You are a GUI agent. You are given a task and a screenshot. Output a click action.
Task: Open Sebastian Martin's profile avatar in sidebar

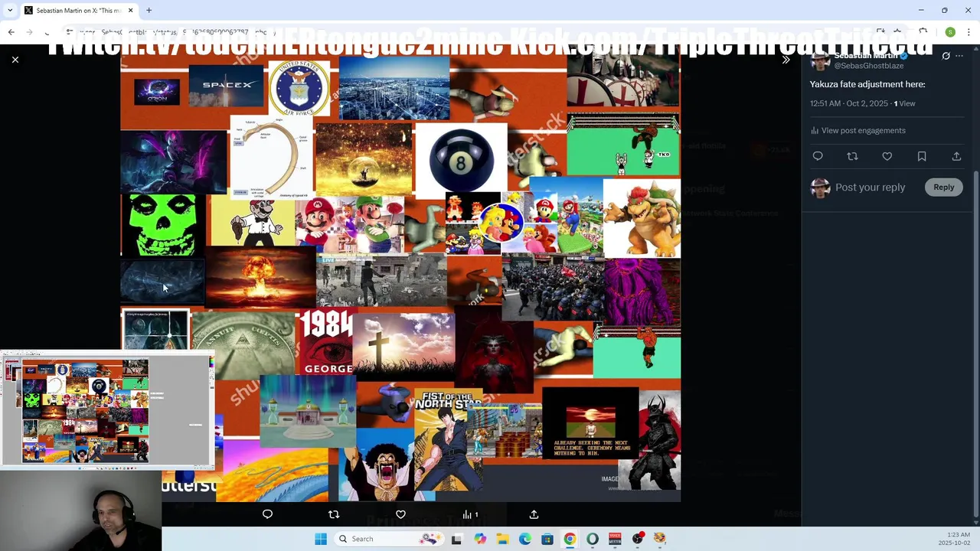[820, 60]
